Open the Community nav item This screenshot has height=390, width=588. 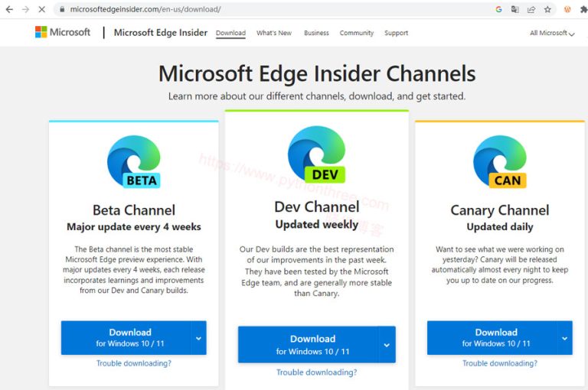click(357, 33)
